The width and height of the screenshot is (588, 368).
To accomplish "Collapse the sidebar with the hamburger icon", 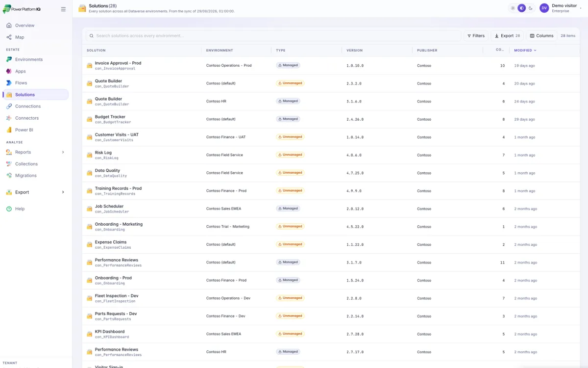I will [x=63, y=9].
